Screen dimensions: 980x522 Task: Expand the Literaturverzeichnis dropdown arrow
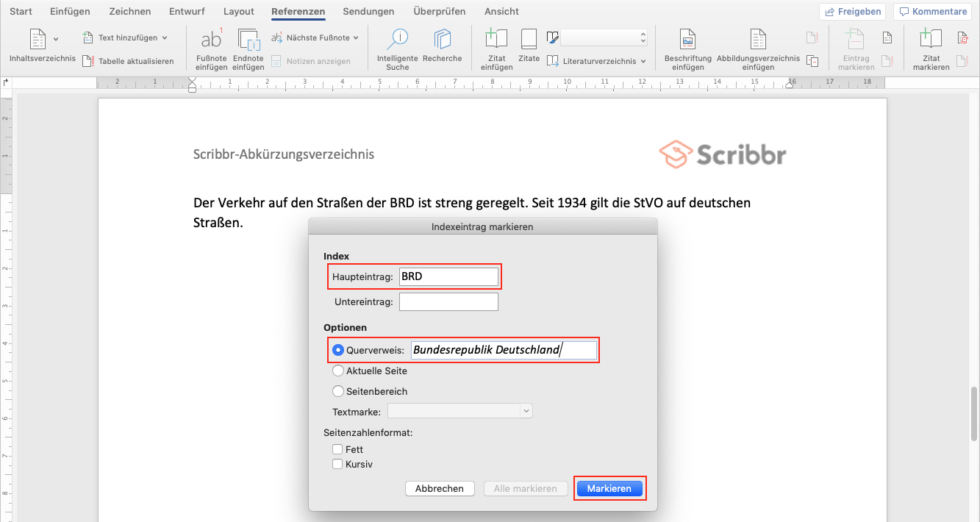click(x=643, y=61)
